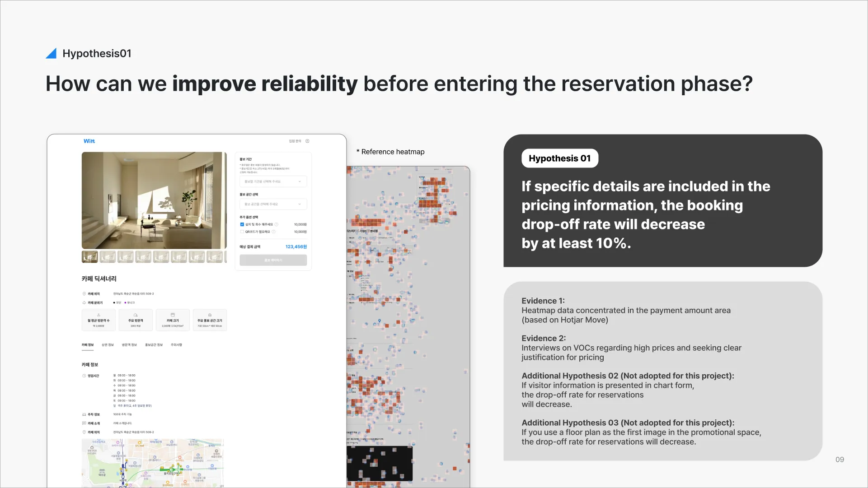The height and width of the screenshot is (488, 868).
Task: Click the 입점 문의 link in header
Action: click(295, 141)
